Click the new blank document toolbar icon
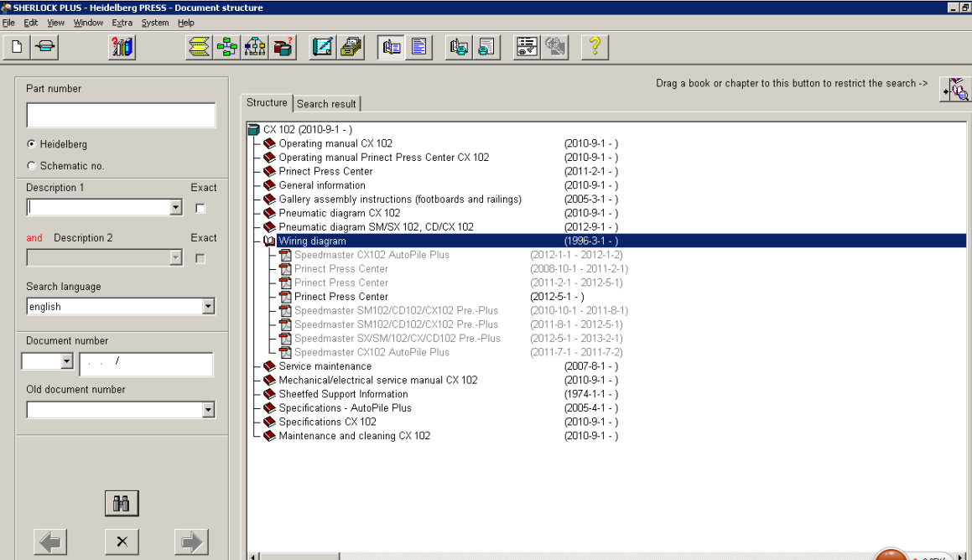Viewport: 972px width, 560px height. coord(17,47)
